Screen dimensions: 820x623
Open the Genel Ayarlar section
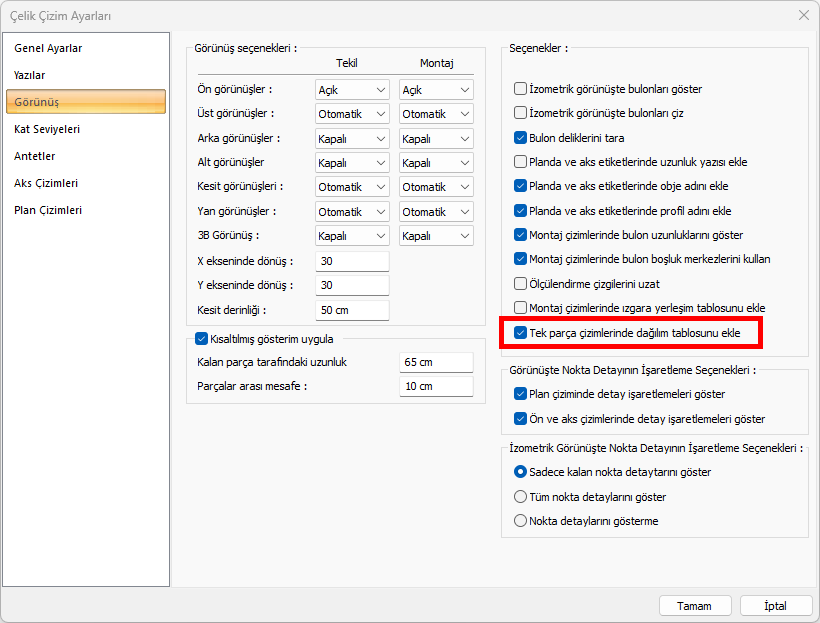[x=48, y=48]
